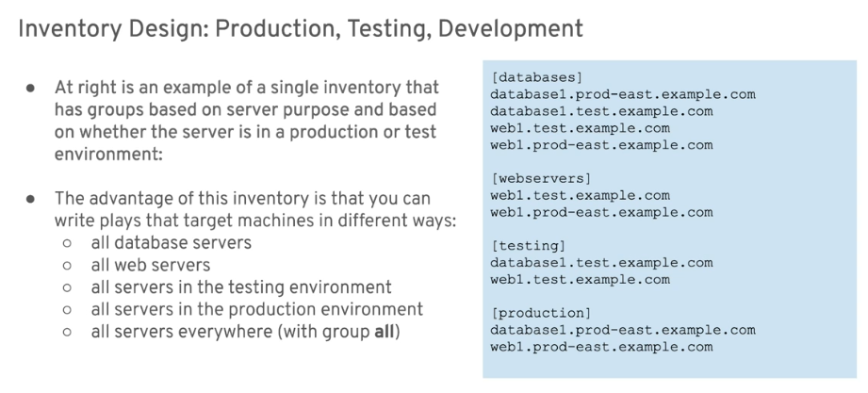Click 'all servers in the production environment' text
The image size is (868, 393).
click(x=257, y=309)
